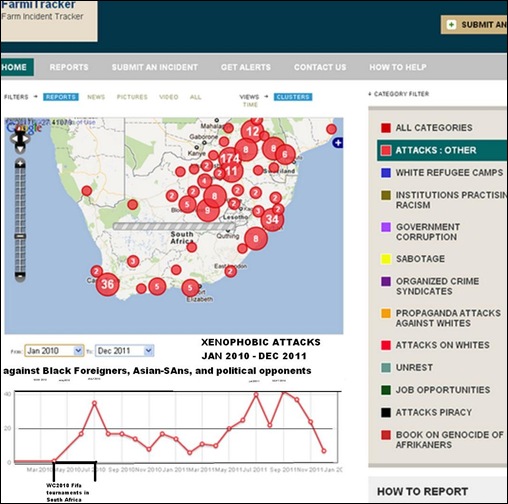
Task: Switch filter to News
Action: (96, 97)
